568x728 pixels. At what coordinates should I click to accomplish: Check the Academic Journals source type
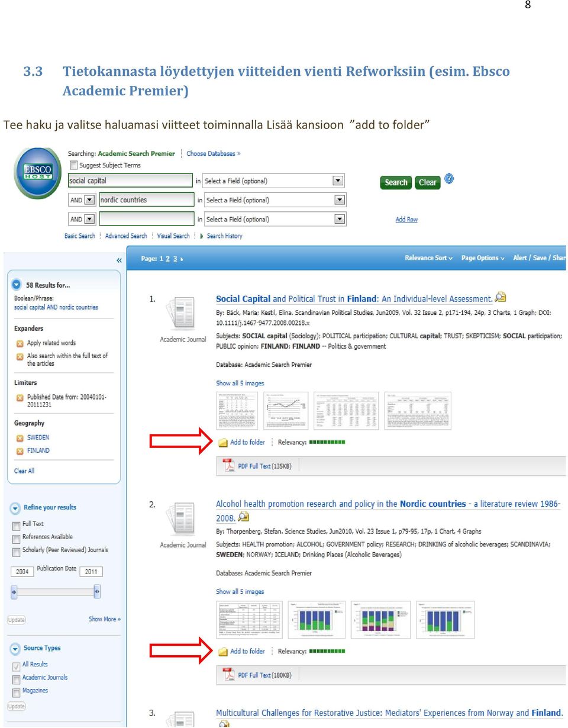(16, 679)
